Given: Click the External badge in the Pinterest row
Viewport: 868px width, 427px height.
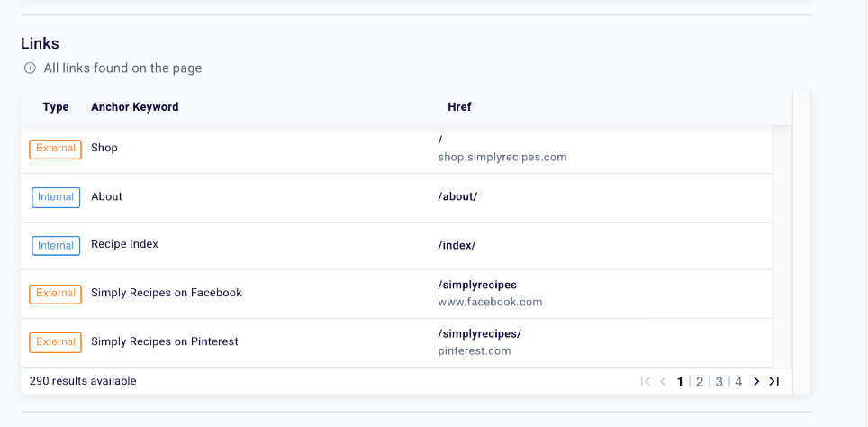Looking at the screenshot, I should [56, 342].
